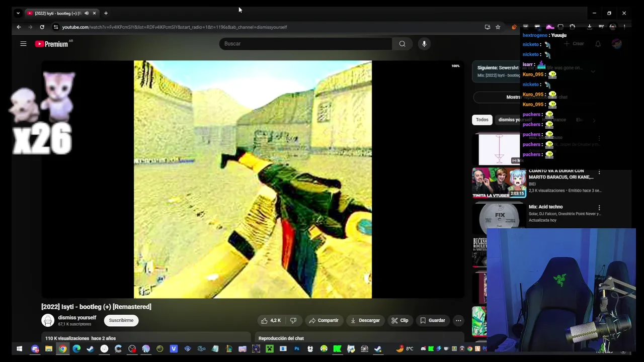Viewport: 644px width, 362px height.
Task: Open File Explorer from the taskbar
Action: 49,349
